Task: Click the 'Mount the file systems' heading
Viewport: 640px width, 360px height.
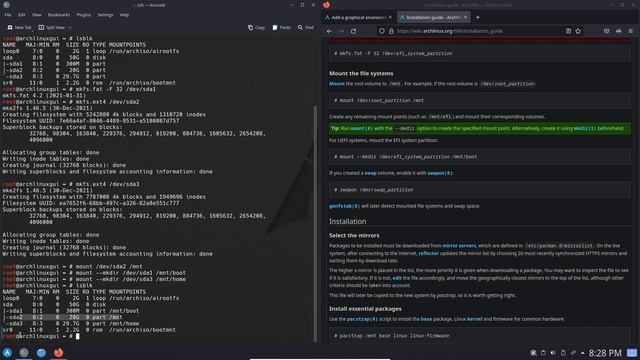Action: pyautogui.click(x=361, y=73)
